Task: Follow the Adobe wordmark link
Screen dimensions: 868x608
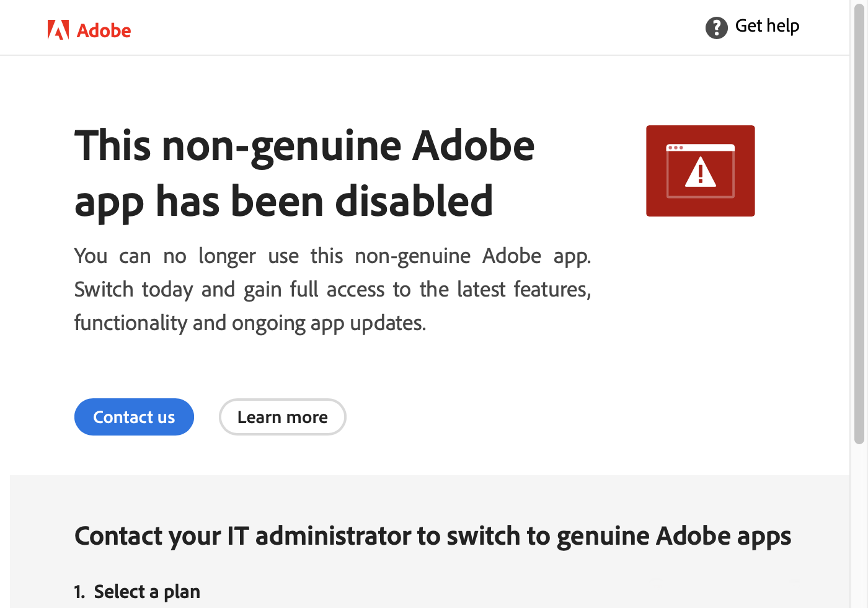Action: pos(104,30)
